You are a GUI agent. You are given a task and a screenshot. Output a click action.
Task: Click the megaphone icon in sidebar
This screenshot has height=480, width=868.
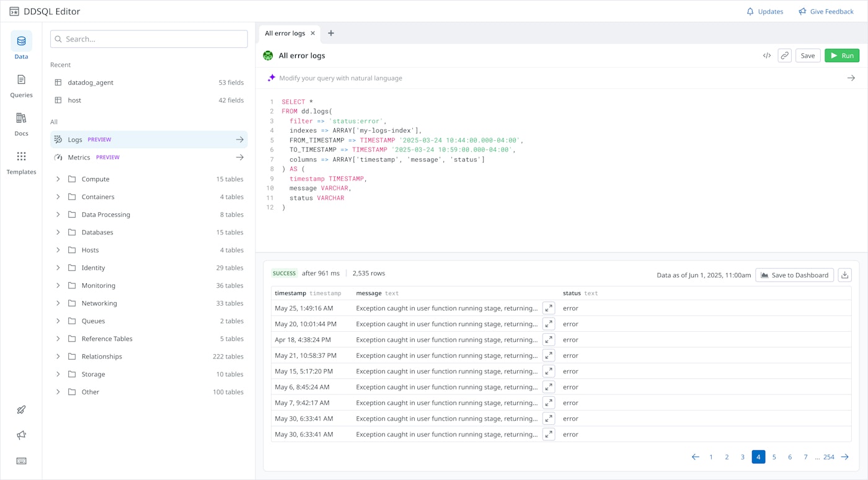tap(21, 435)
